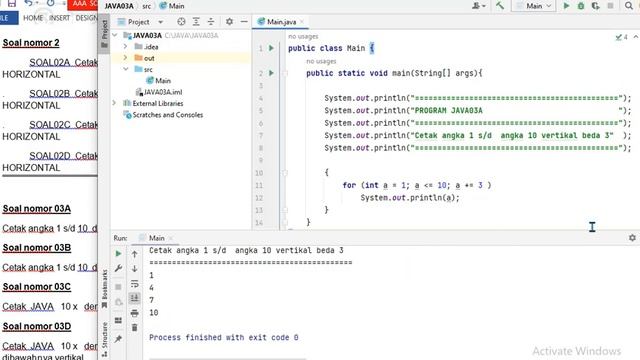Open Run panel settings gear
Screen dimensions: 640x360
click(x=632, y=238)
